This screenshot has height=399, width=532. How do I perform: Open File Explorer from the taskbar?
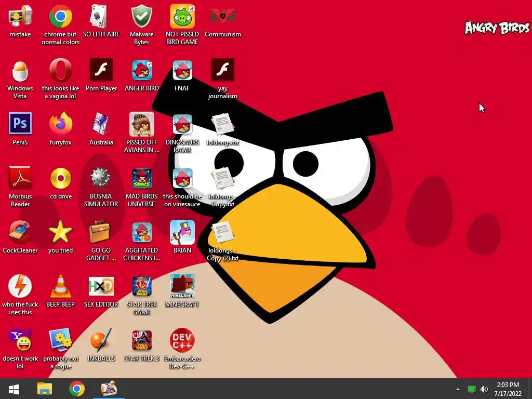coord(45,389)
